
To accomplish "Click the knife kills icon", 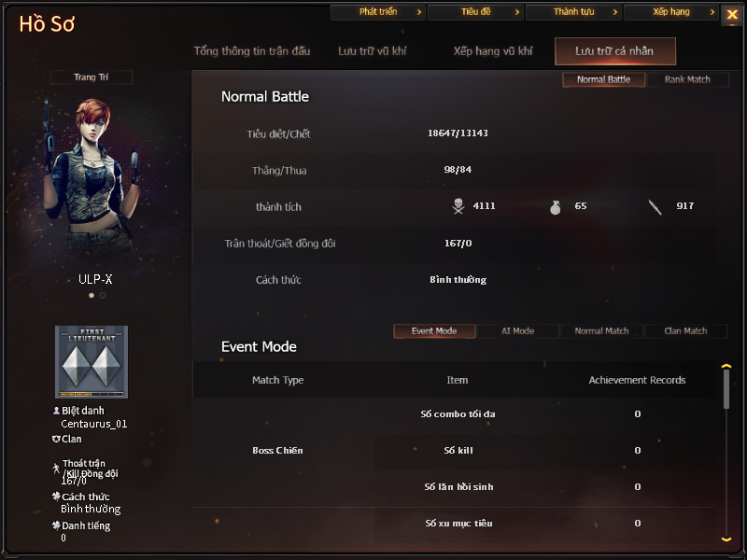I will pos(655,207).
